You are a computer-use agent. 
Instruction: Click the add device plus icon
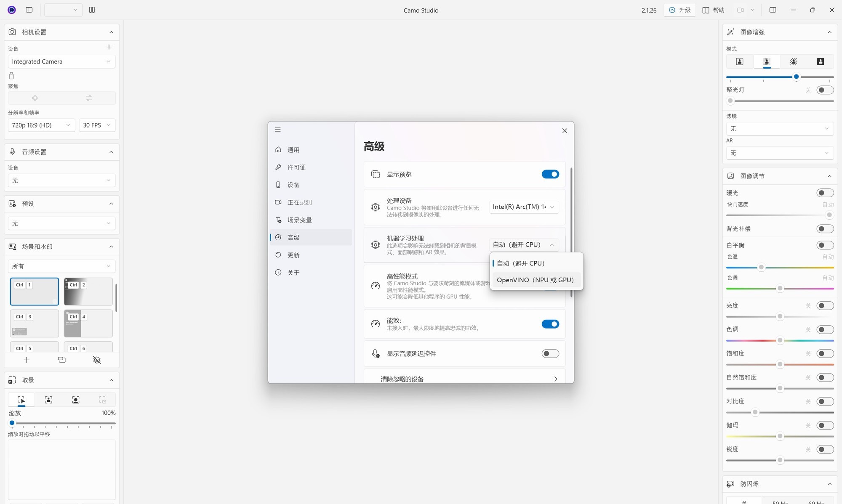coord(109,47)
